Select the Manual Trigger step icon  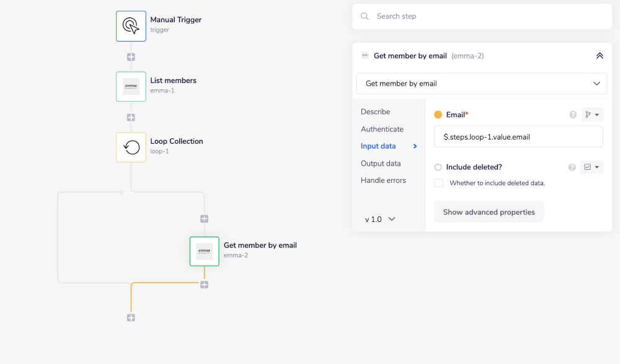tap(131, 26)
